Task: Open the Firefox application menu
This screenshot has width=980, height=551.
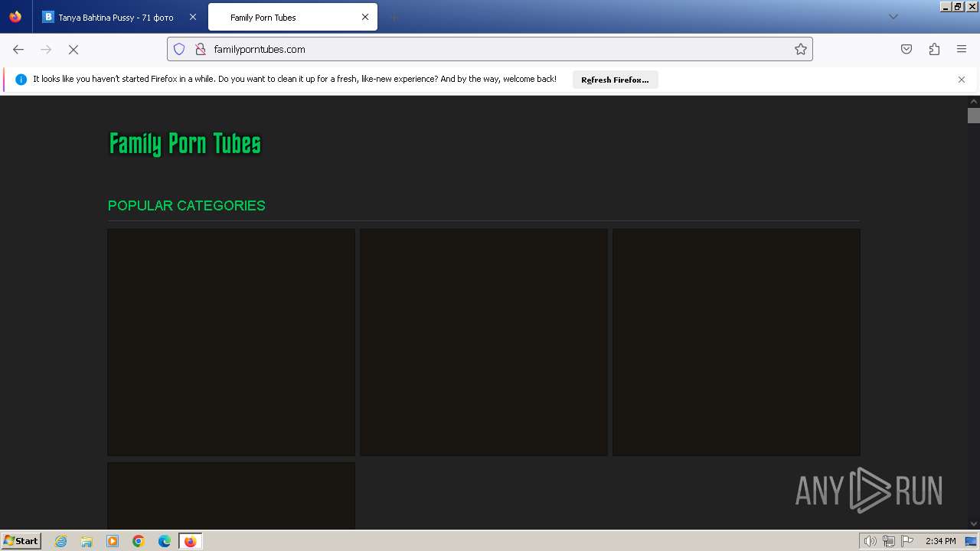Action: (x=962, y=49)
